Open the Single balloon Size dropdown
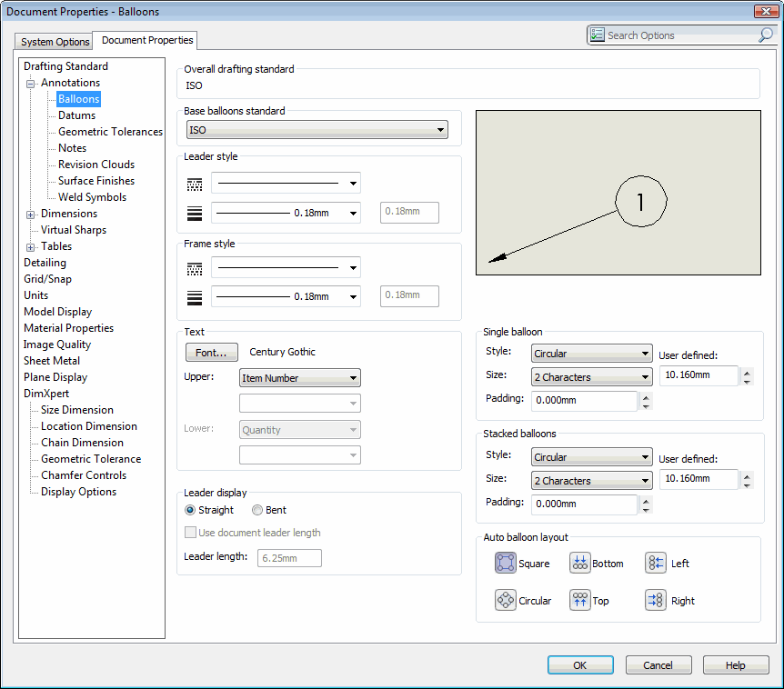This screenshot has height=689, width=784. click(591, 376)
